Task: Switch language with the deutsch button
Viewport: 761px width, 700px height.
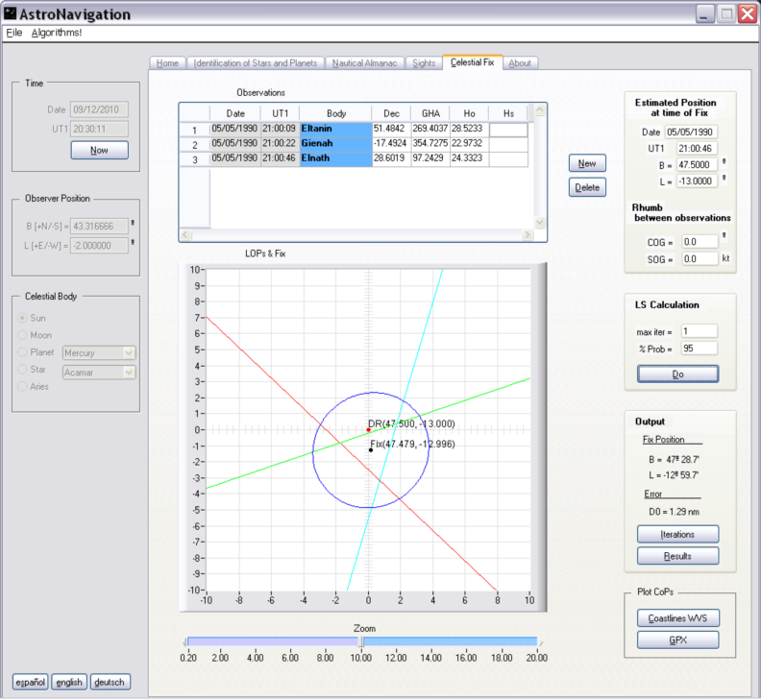Action: click(x=110, y=682)
